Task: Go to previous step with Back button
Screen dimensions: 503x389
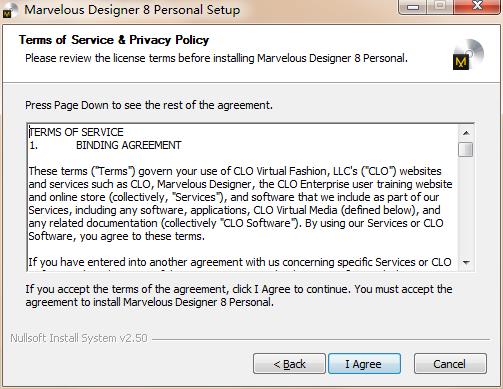Action: pyautogui.click(x=289, y=364)
